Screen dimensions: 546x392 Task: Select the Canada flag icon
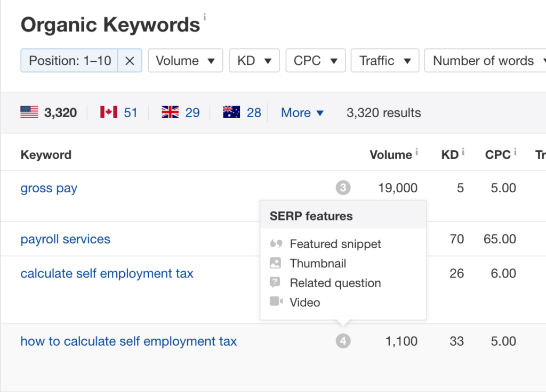[x=109, y=112]
